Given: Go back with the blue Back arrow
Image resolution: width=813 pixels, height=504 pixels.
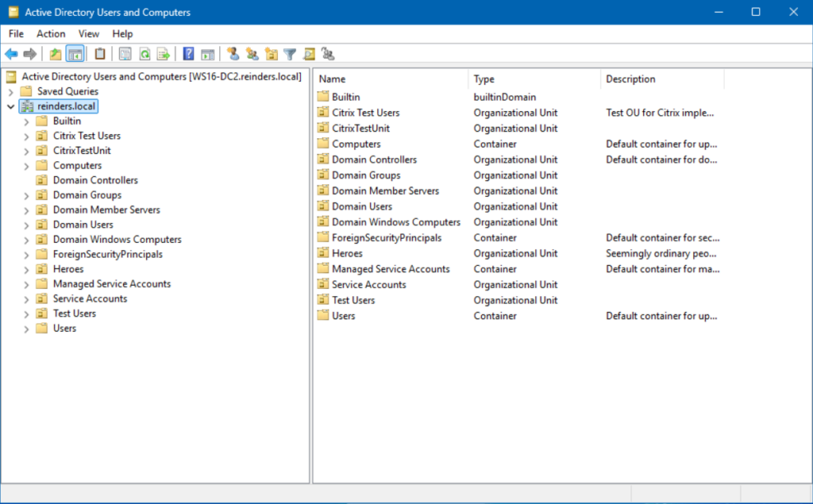Looking at the screenshot, I should point(11,54).
